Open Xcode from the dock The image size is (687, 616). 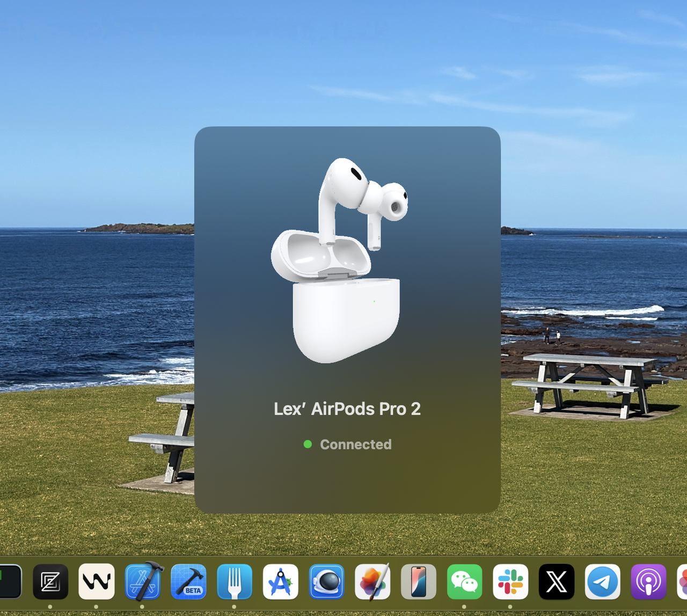143,582
